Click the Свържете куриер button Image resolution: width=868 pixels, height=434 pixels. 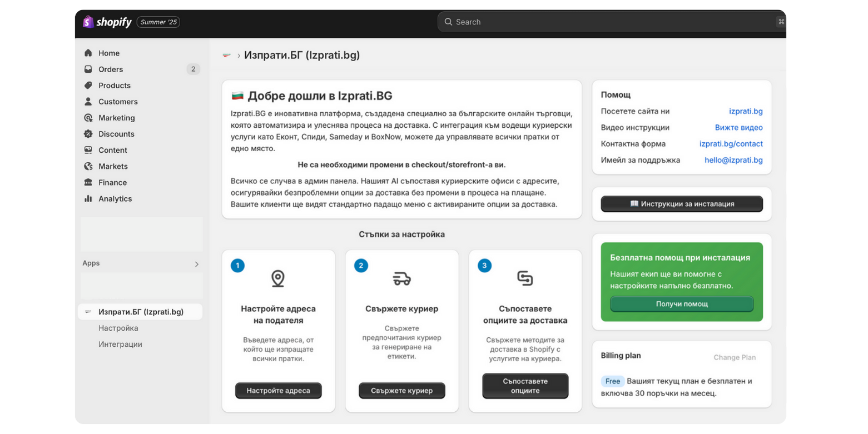(402, 391)
